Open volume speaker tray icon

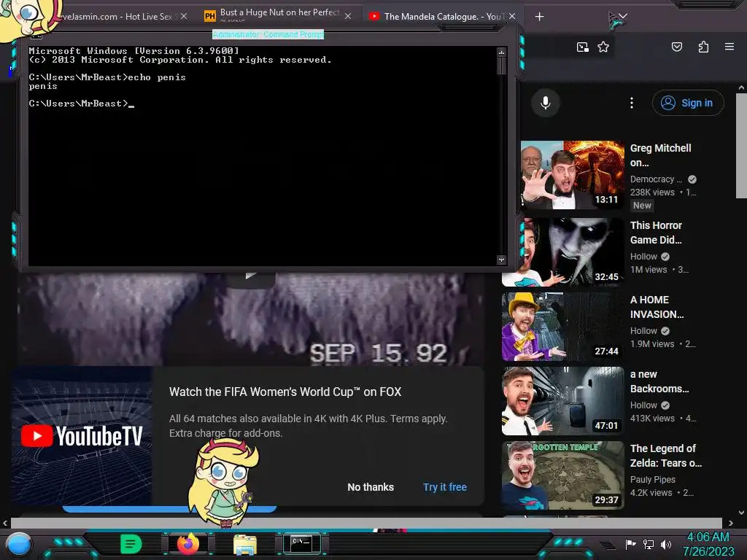(x=665, y=544)
